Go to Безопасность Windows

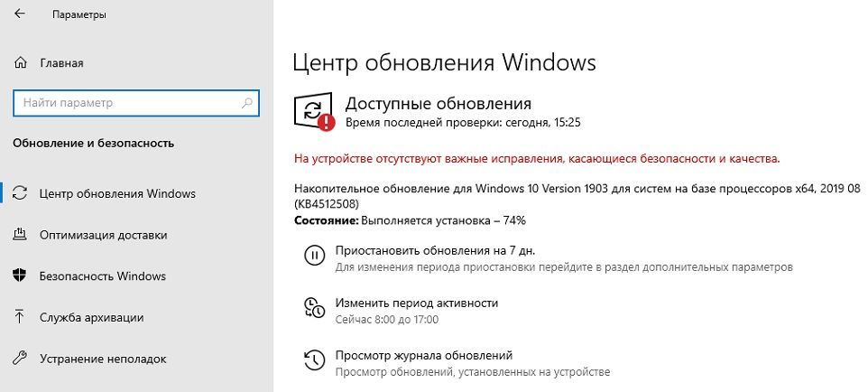coord(103,275)
